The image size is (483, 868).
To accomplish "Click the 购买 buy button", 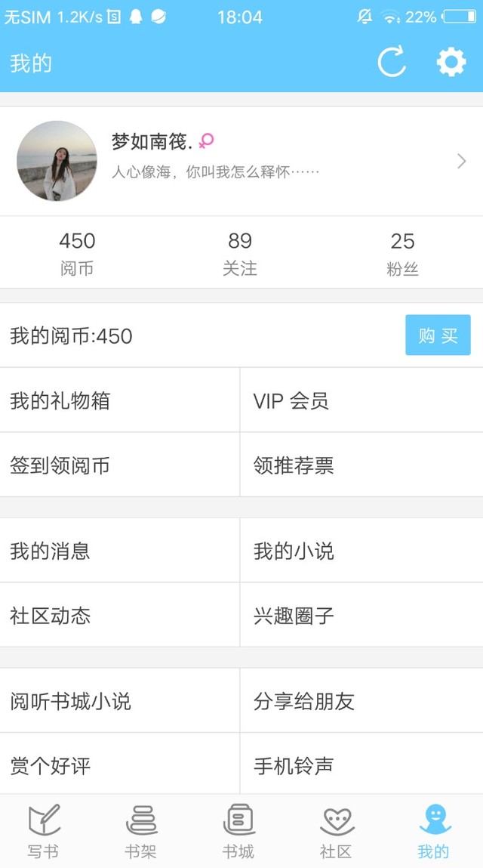I will [x=438, y=335].
